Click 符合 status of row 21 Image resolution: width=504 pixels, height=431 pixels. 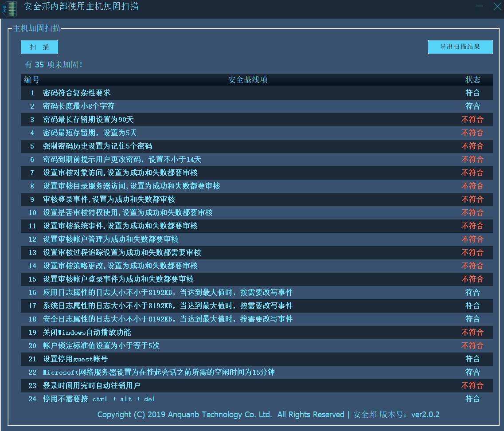click(473, 359)
